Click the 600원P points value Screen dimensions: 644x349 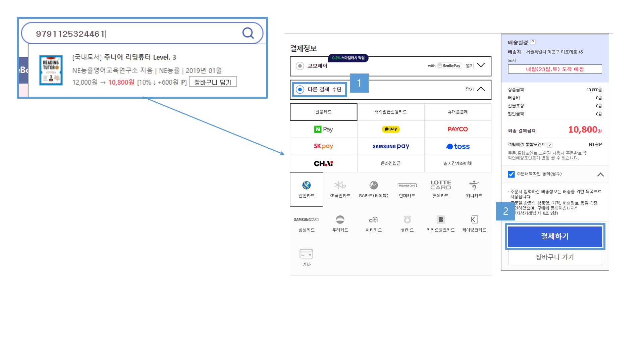coord(595,145)
